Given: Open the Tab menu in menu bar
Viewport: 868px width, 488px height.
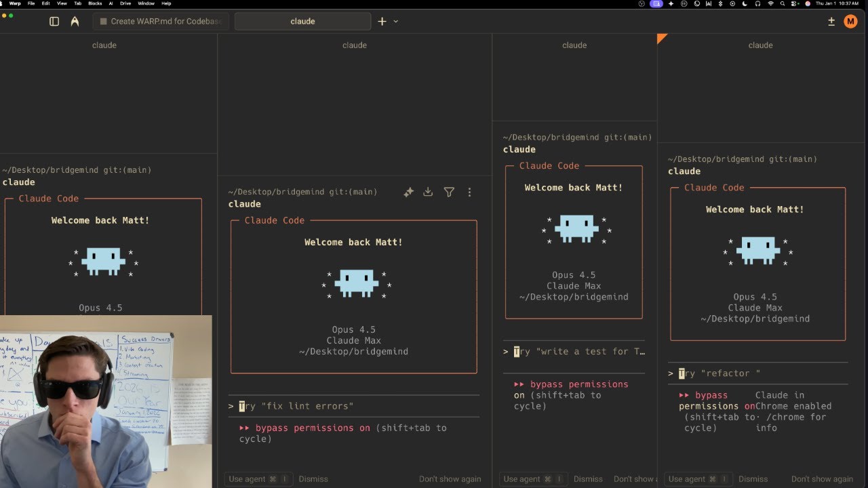Looking at the screenshot, I should [x=78, y=3].
